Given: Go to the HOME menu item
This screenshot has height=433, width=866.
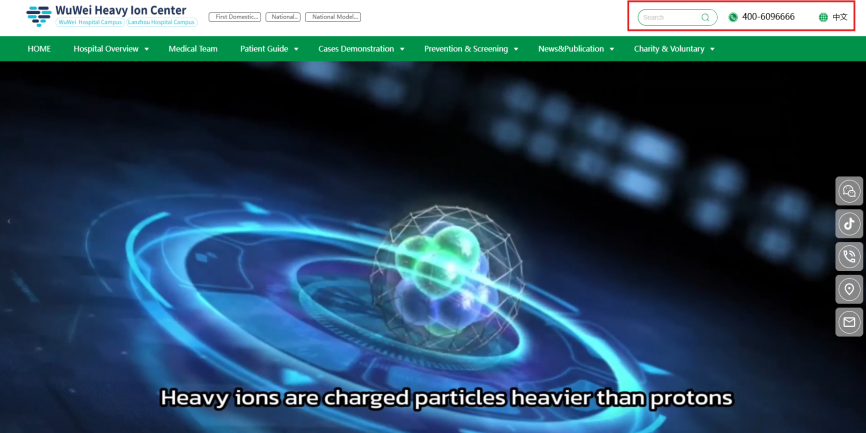Looking at the screenshot, I should tap(39, 49).
